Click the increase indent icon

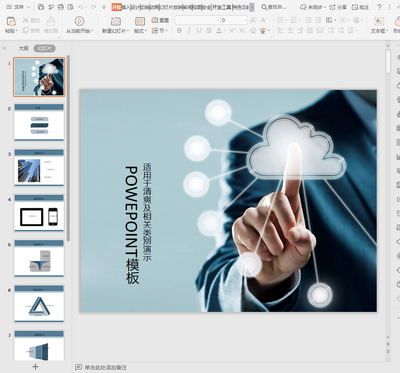(318, 20)
